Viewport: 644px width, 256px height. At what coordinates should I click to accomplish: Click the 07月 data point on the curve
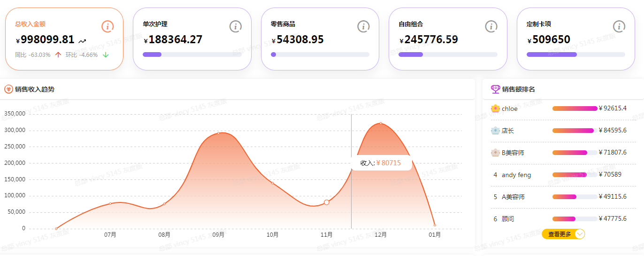point(110,203)
